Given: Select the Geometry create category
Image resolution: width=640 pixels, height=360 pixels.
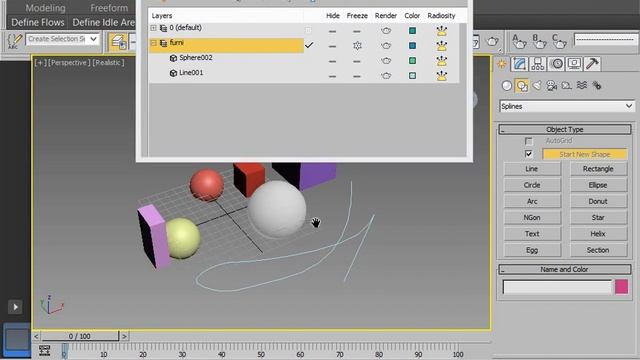Looking at the screenshot, I should click(507, 86).
